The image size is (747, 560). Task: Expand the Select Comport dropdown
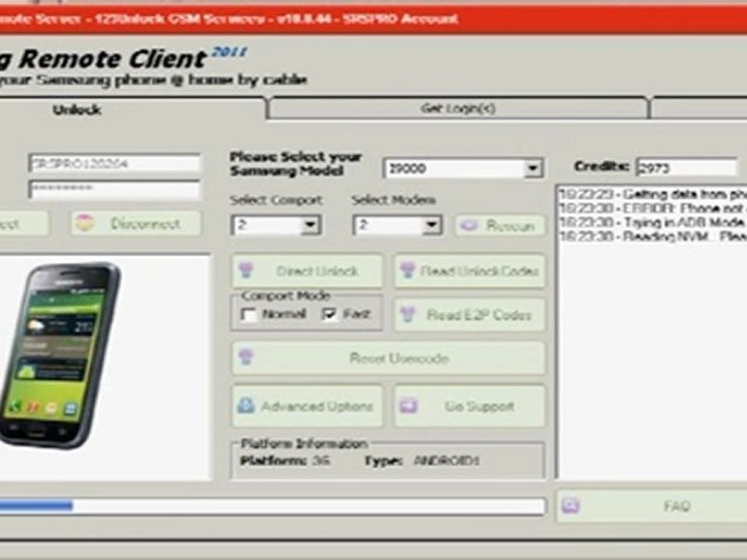[x=310, y=225]
